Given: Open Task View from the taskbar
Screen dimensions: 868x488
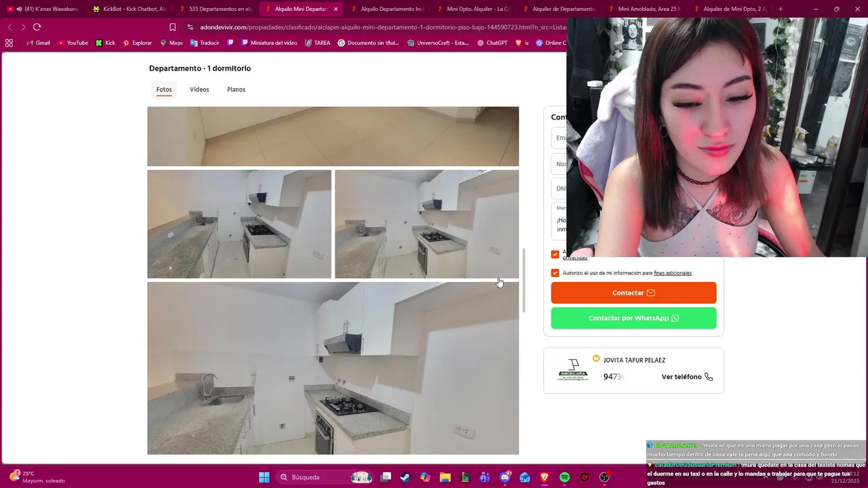Looking at the screenshot, I should coord(386,477).
